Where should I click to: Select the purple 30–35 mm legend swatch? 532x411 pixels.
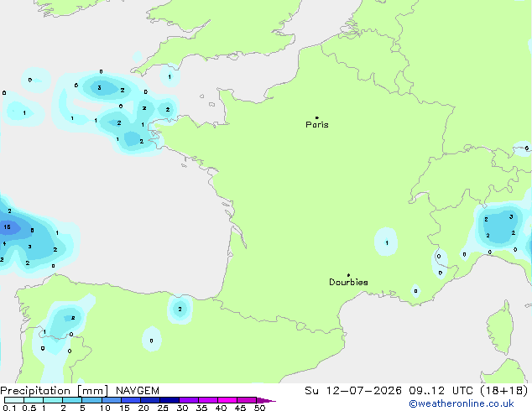point(189,400)
